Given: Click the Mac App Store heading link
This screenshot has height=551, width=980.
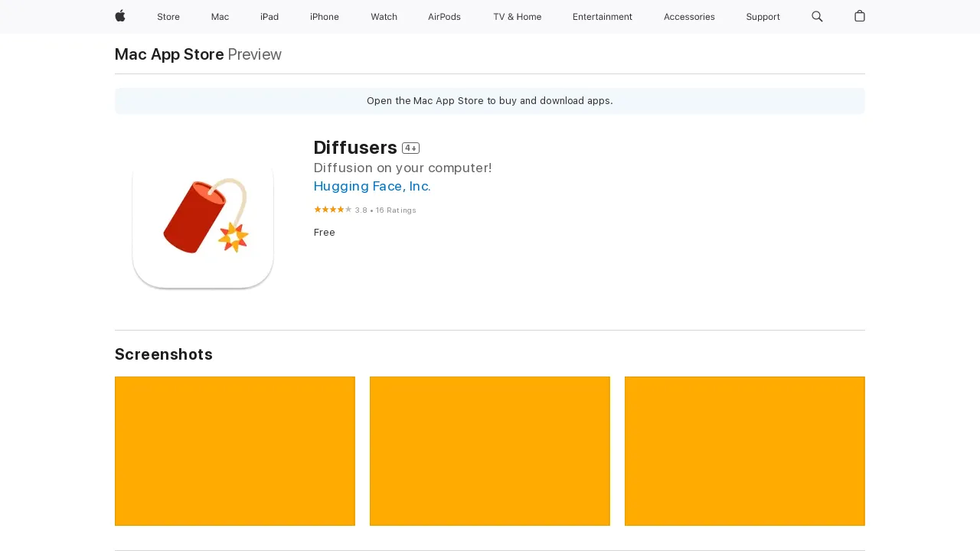Looking at the screenshot, I should point(169,54).
